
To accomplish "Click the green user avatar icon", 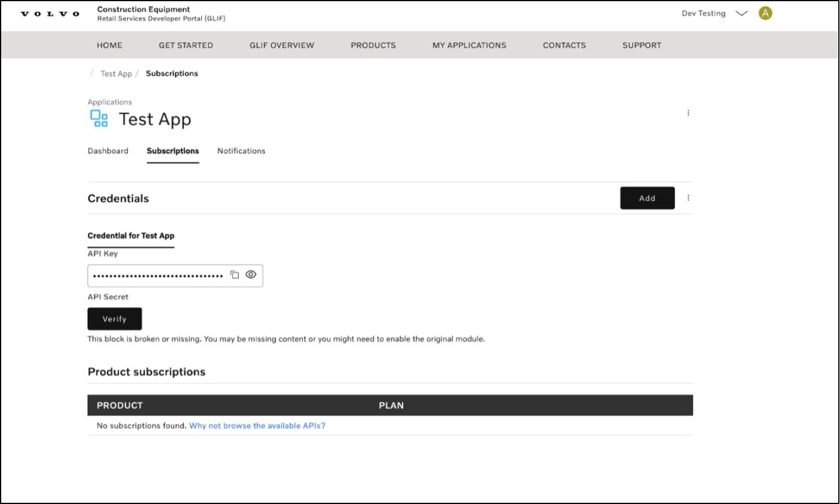I will click(765, 14).
